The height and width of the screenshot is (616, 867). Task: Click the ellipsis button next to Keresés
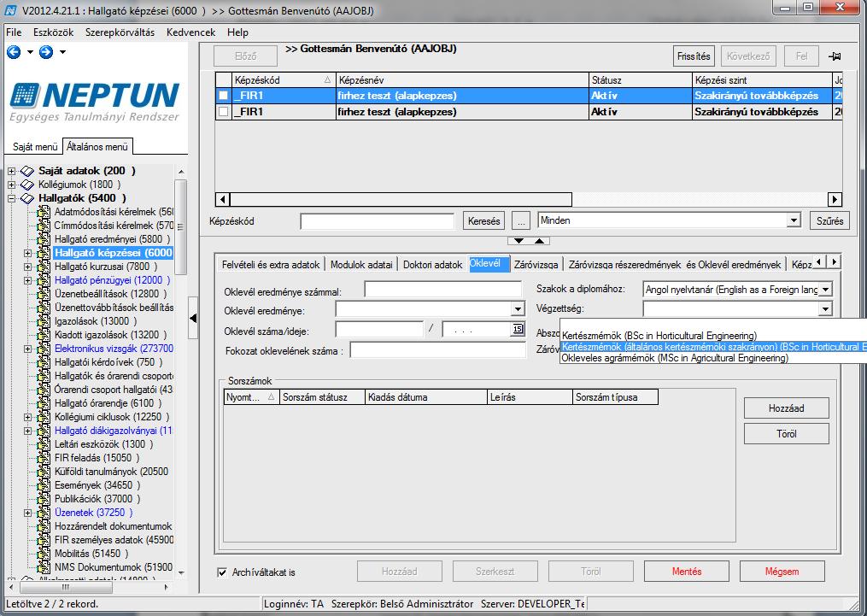(x=521, y=221)
